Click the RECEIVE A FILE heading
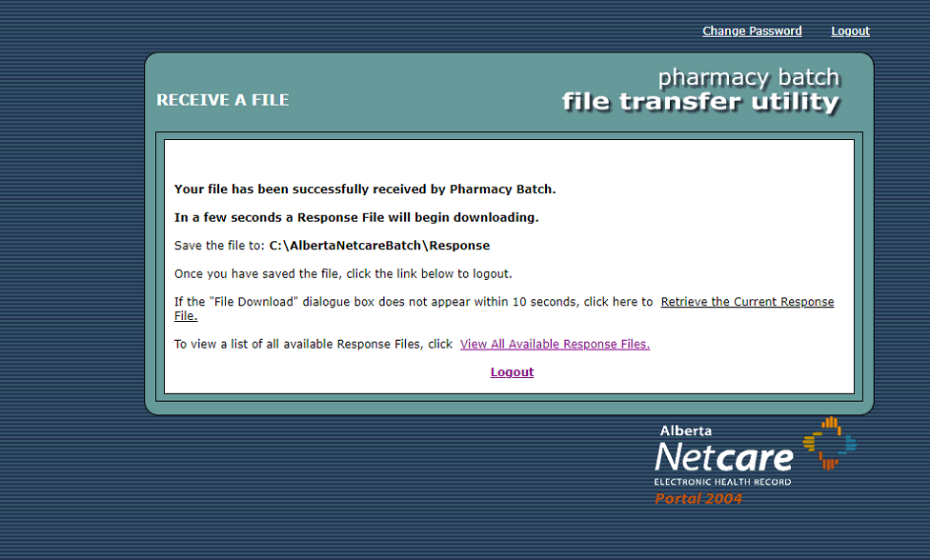This screenshot has height=560, width=930. [222, 100]
